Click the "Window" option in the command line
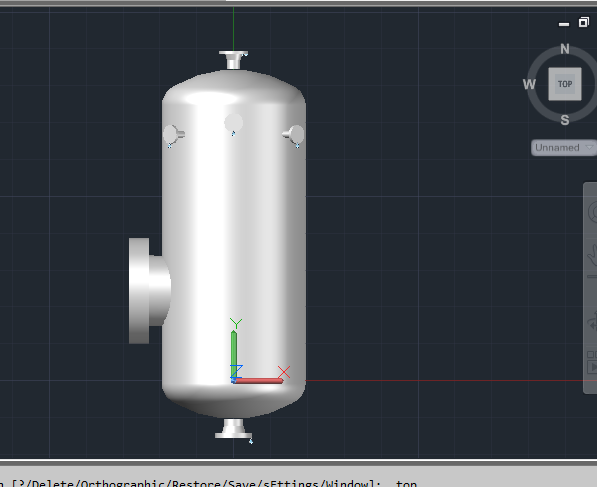This screenshot has height=487, width=597. click(347, 484)
